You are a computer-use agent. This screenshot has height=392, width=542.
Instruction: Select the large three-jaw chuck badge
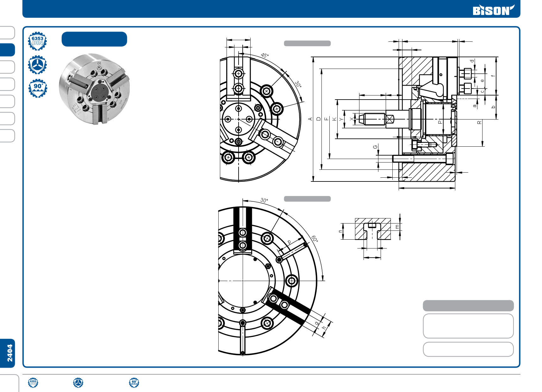coord(37,65)
